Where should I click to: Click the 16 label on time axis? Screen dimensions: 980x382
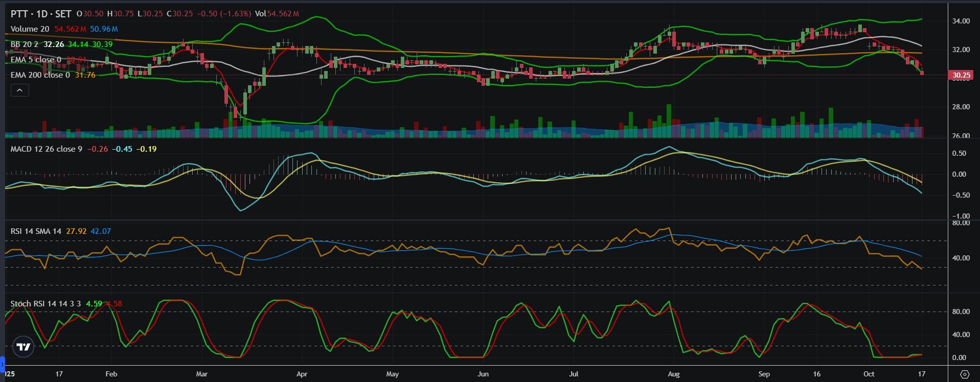[x=817, y=374]
